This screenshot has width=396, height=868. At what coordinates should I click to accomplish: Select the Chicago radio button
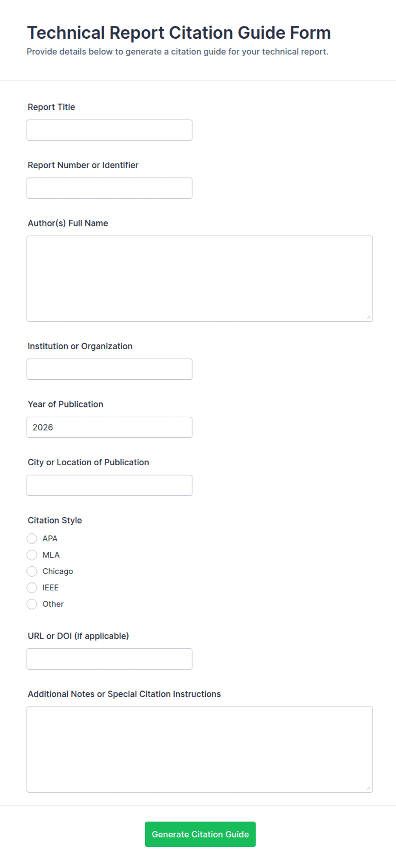[x=32, y=571]
